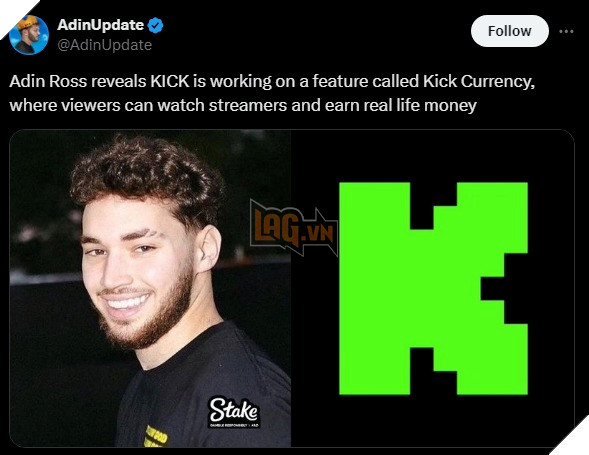Screen dimensions: 589x455
Task: Click the man's curly hair in photo
Action: 147,175
